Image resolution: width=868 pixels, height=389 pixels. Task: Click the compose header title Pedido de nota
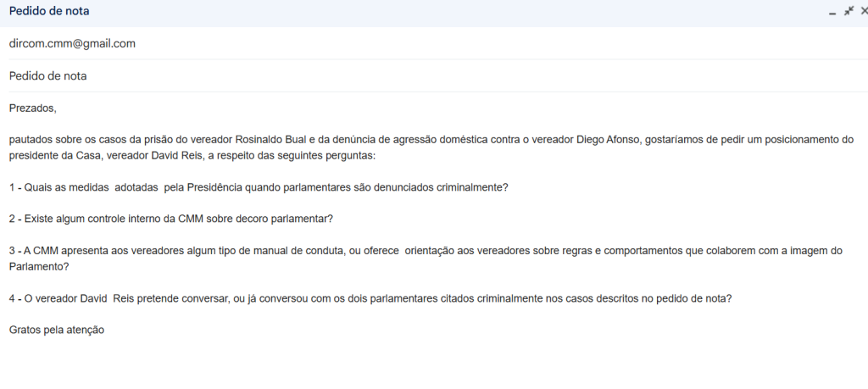pyautogui.click(x=49, y=12)
